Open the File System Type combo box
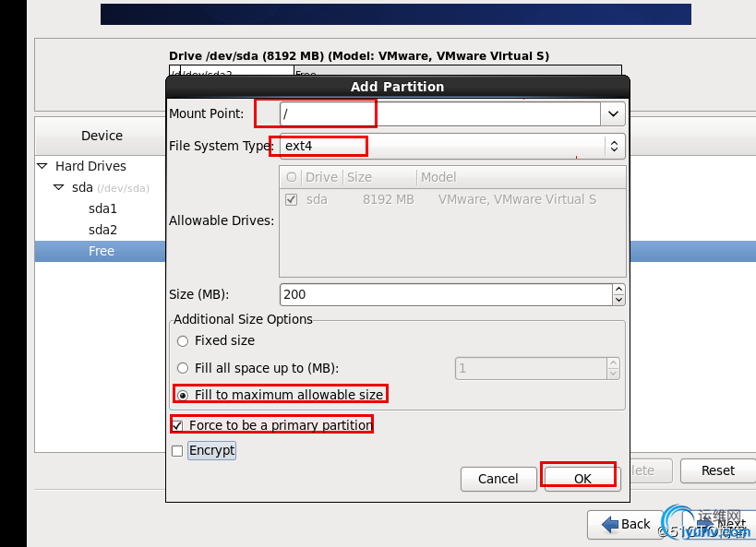756x547 pixels. click(452, 146)
